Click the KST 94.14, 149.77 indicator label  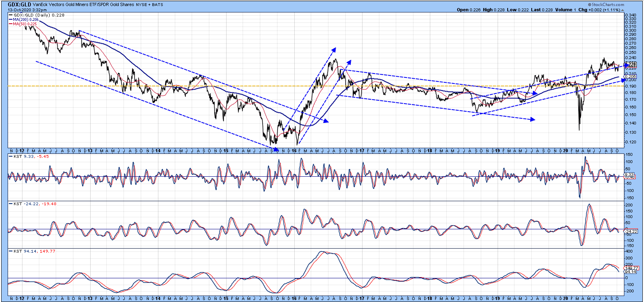click(x=32, y=251)
